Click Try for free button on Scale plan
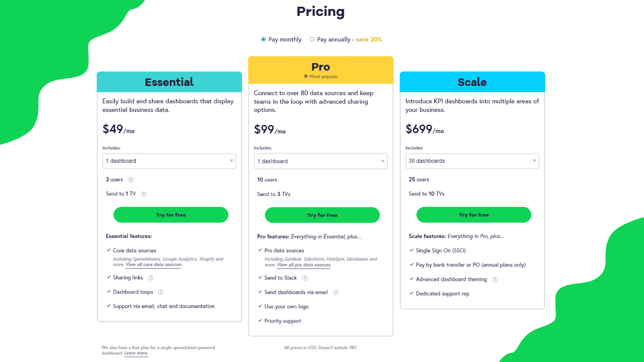 (x=473, y=215)
